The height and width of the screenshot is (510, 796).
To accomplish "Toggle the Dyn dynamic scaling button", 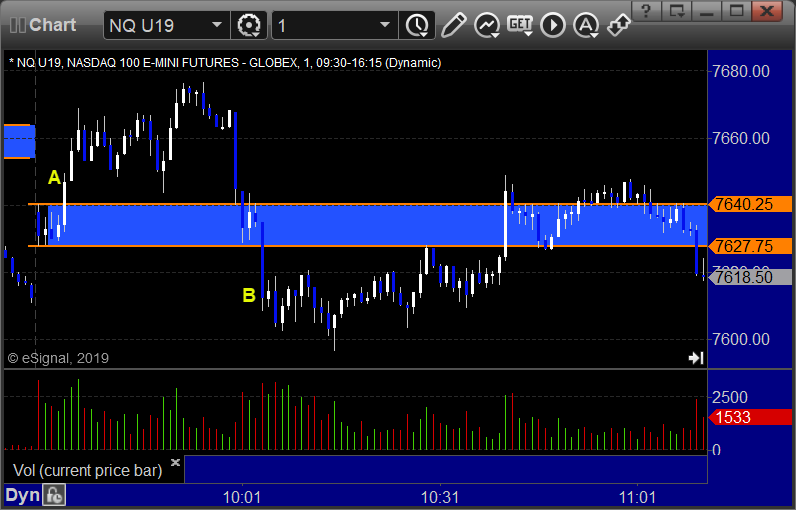I will [x=22, y=495].
